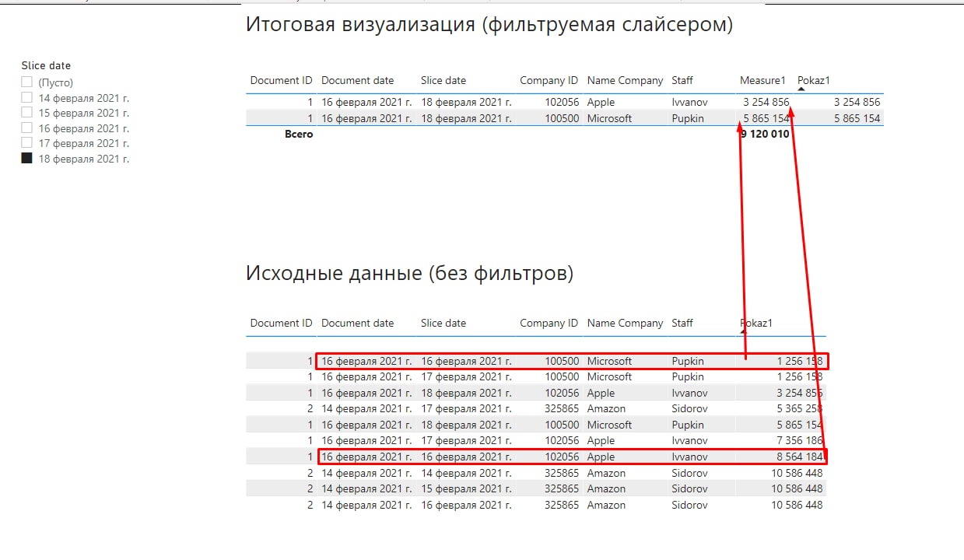Sort top table by Slice date header
964x560 pixels.
point(443,80)
